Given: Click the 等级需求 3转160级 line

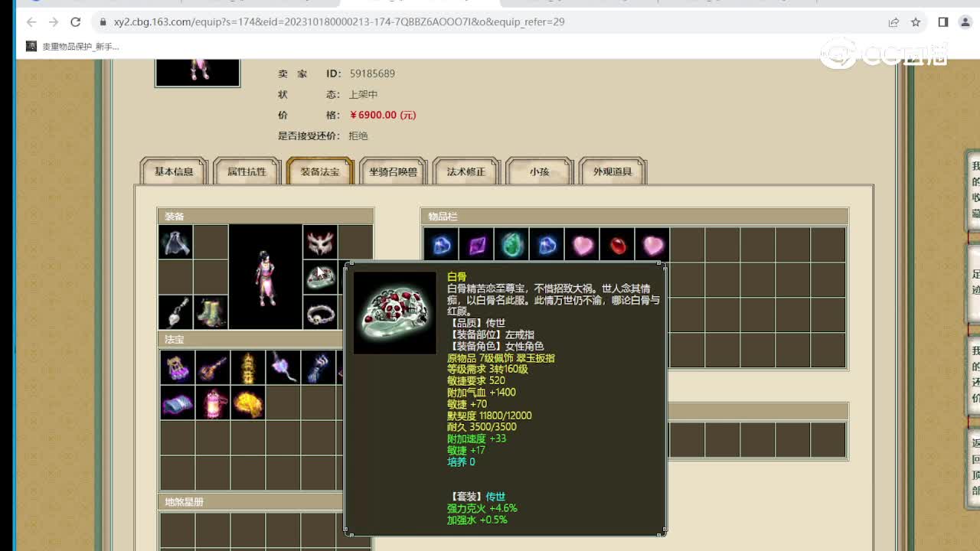Looking at the screenshot, I should click(x=488, y=369).
